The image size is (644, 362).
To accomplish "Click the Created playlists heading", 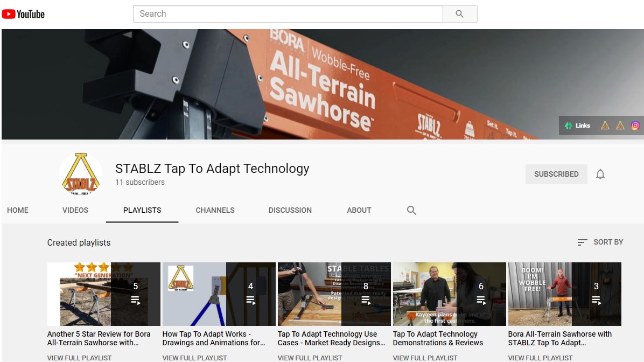I will click(x=79, y=242).
